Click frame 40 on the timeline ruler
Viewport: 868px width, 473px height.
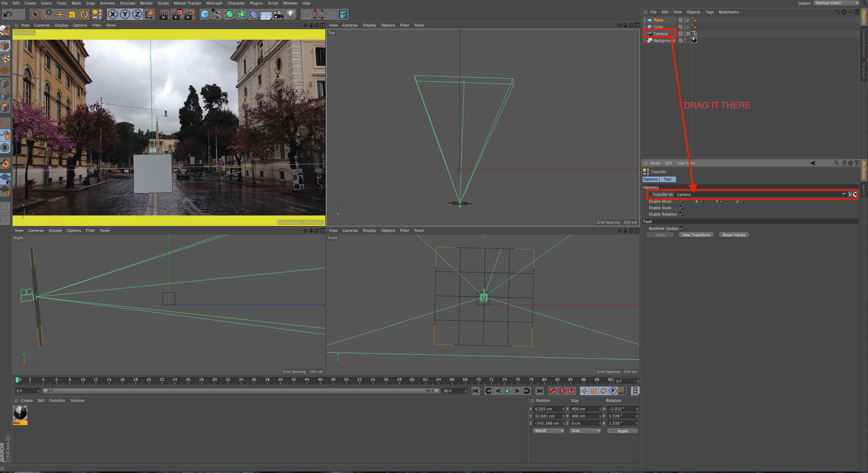(281, 380)
